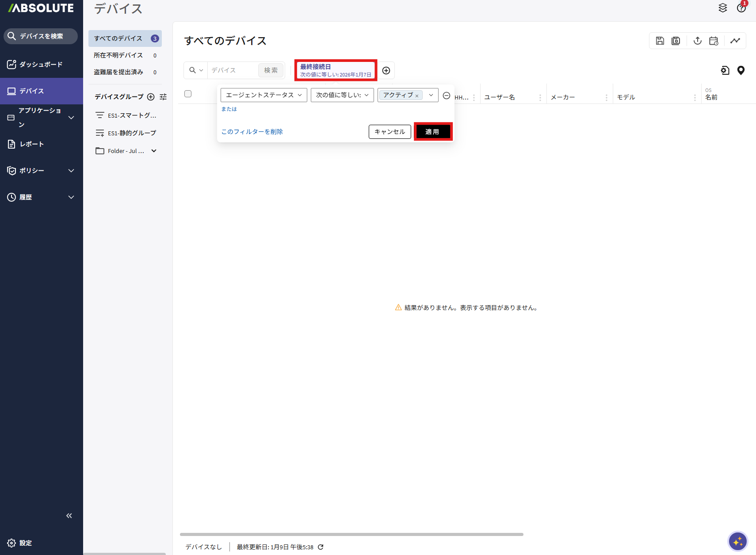
Task: Click the デバイス search input field
Action: pos(233,70)
